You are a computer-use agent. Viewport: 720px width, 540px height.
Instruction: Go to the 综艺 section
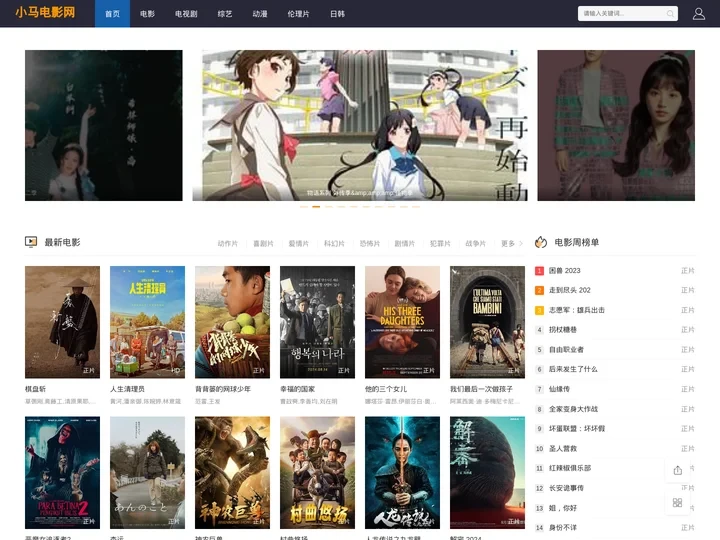(x=225, y=14)
